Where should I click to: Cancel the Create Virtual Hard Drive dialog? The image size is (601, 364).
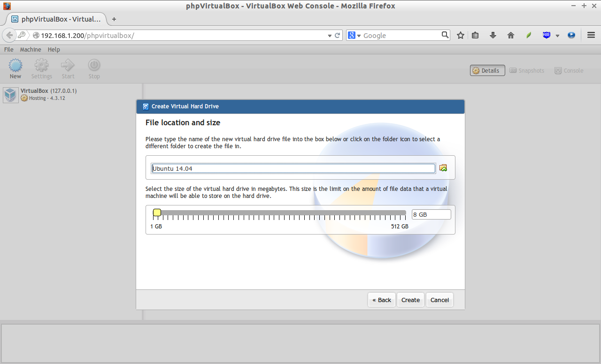pos(439,300)
